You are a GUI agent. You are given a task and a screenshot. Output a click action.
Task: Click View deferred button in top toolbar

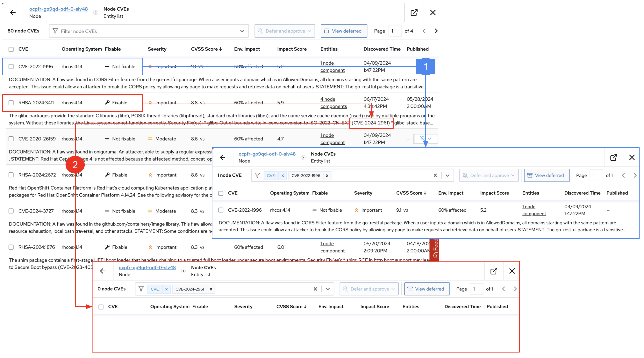click(344, 31)
